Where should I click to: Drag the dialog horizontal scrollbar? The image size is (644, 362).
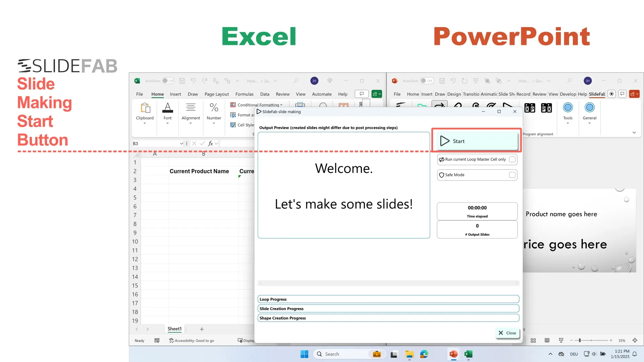coord(388,283)
